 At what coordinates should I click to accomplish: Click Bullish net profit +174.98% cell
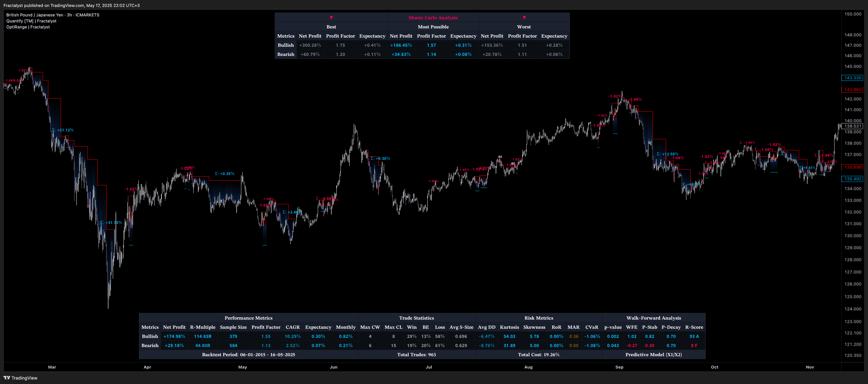pos(174,337)
